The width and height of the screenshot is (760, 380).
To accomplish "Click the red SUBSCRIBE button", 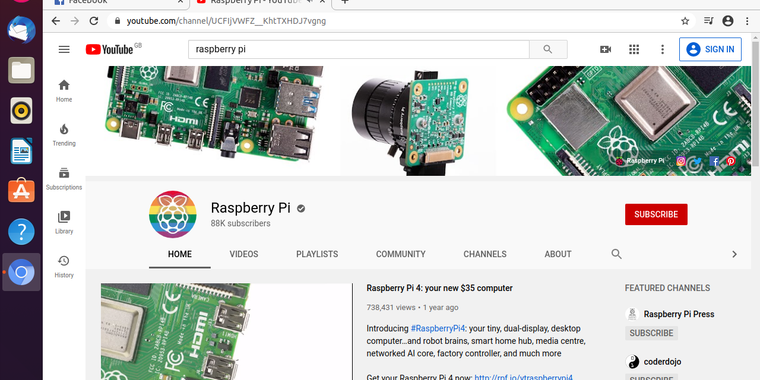I will [656, 214].
